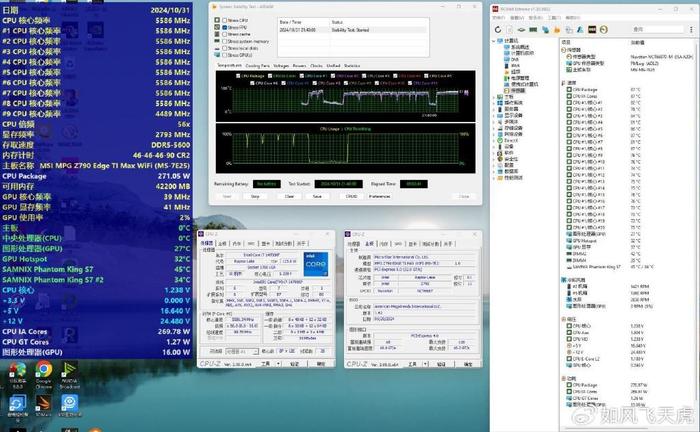Click the AIDA64 Extreme title bar logo

click(495, 9)
